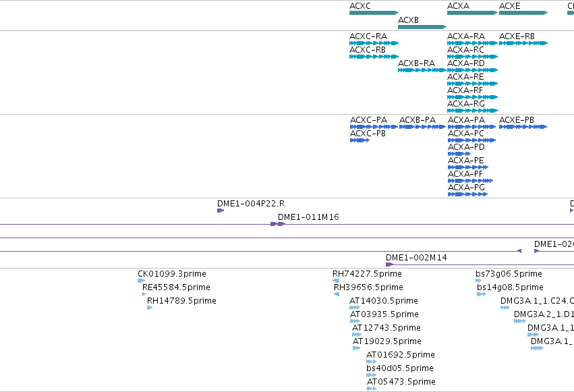Image resolution: width=574 pixels, height=392 pixels.
Task: Click EST AT01692.5prime
Action: coord(371,362)
